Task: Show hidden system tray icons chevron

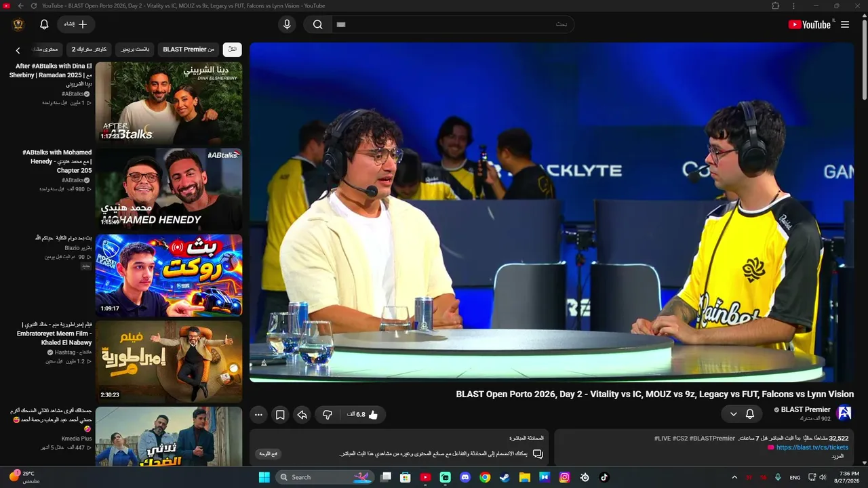Action: coord(734,477)
